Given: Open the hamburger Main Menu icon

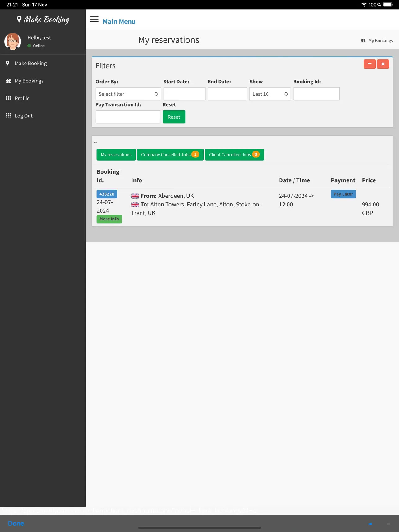Looking at the screenshot, I should click(x=94, y=19).
